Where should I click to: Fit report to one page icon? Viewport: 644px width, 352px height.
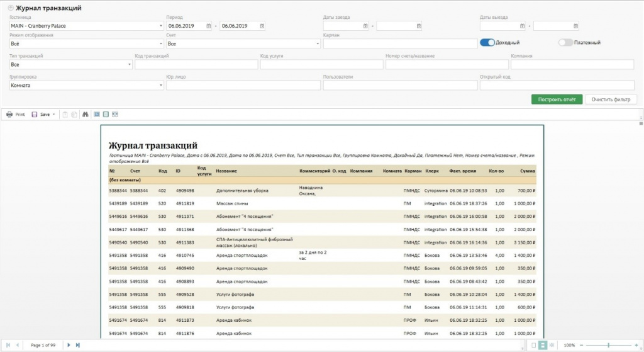[x=106, y=115]
